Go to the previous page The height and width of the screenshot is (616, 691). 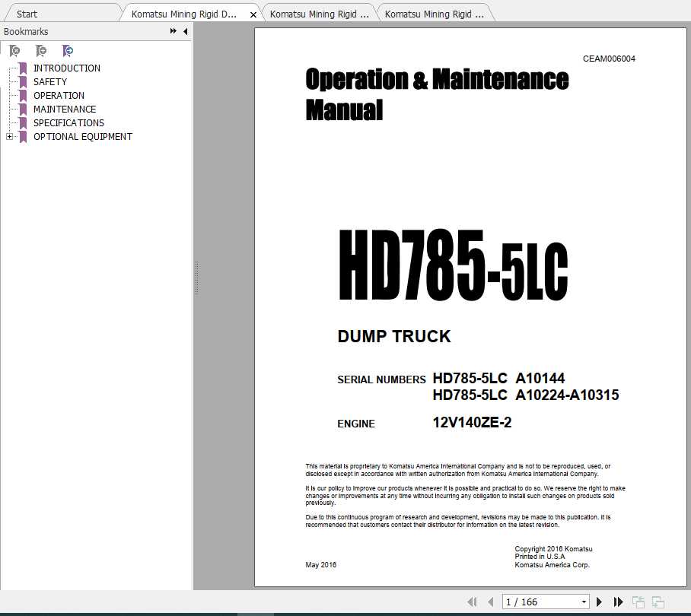point(491,602)
